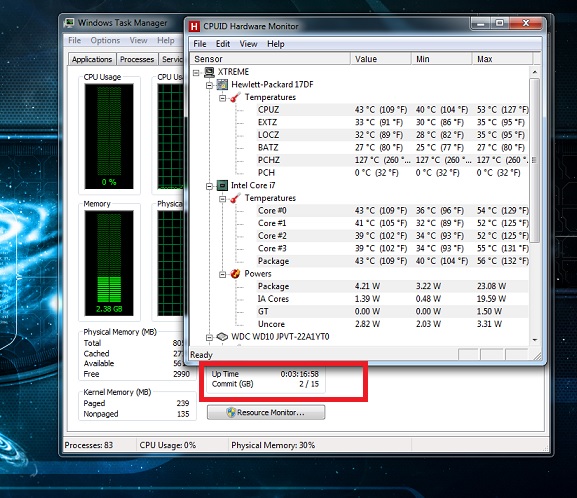Select the CPUZ temperature row
The width and height of the screenshot is (577, 498).
(x=392, y=110)
